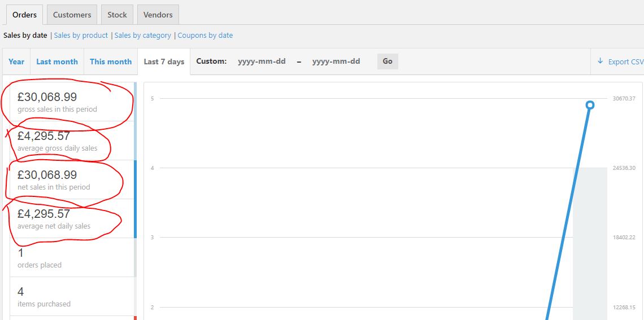Show the This month range
The image size is (644, 320).
point(111,62)
